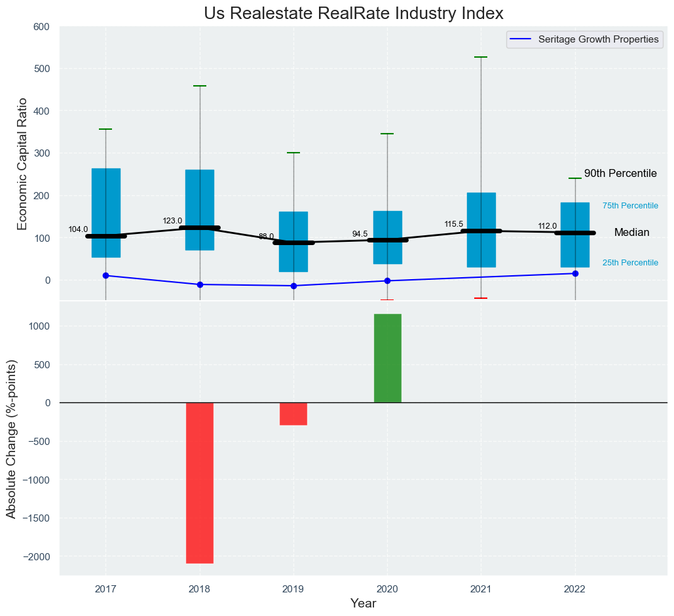674x616 pixels.
Task: Click the small red 2019 change bar
Action: coord(293,414)
